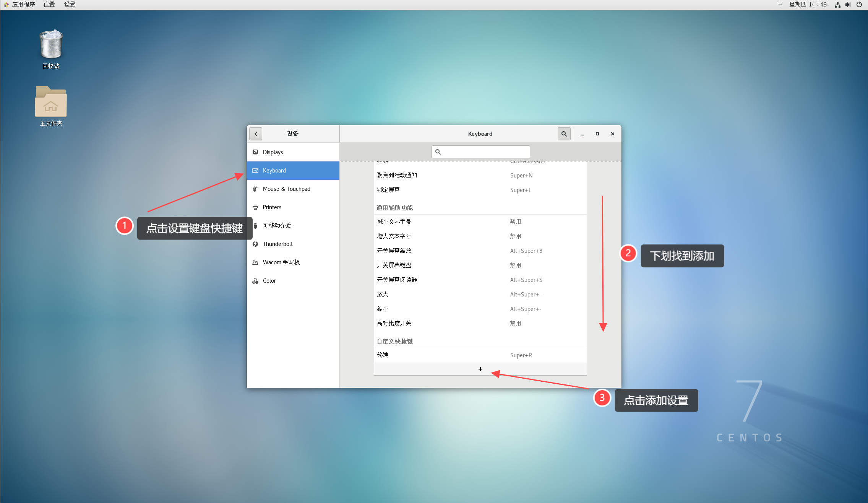Select the 回收站 trash desktop icon
The image size is (868, 503).
[x=51, y=49]
